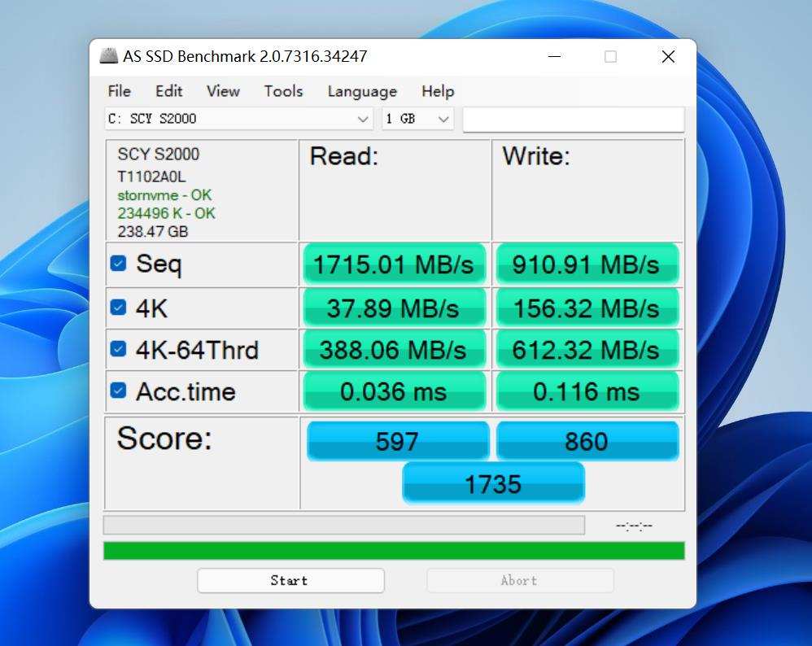Click the green progress bar
The height and width of the screenshot is (646, 812).
tap(394, 551)
